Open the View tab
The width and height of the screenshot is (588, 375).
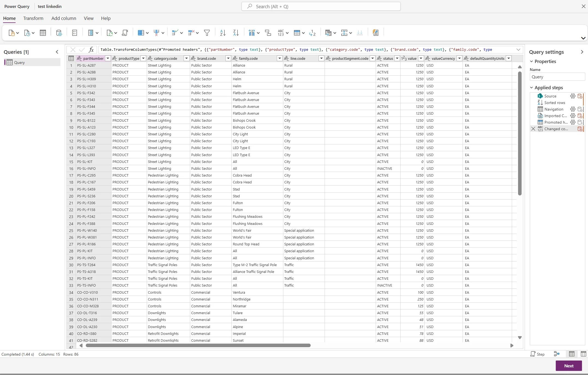[x=89, y=18]
